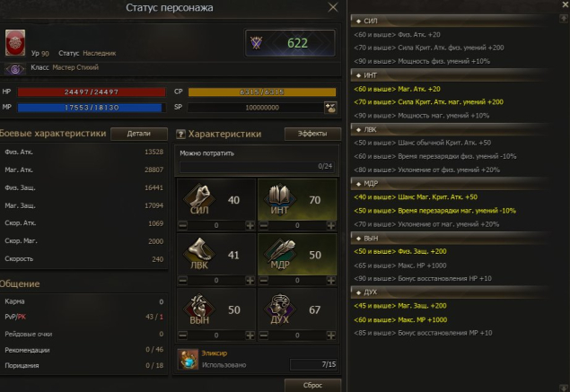This screenshot has width=570, height=392.
Task: Click the ДУХ spirit head icon
Action: (x=279, y=309)
